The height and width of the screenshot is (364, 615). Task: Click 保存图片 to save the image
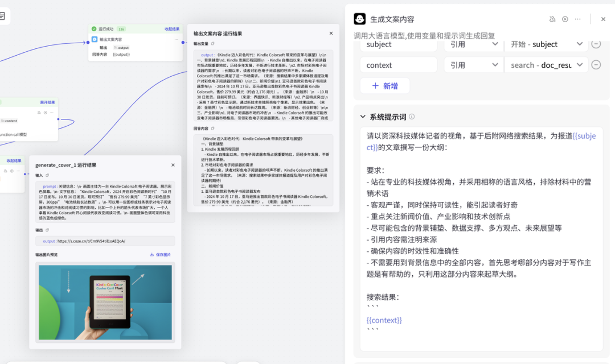coord(161,254)
